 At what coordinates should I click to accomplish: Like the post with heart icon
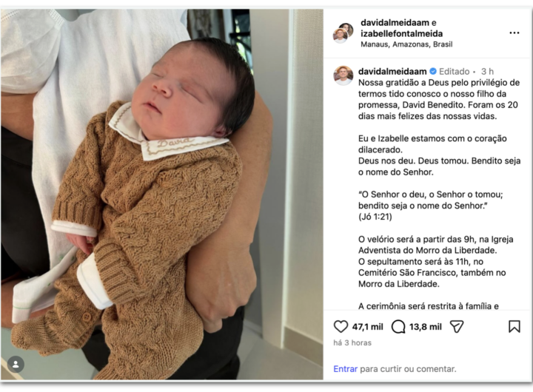click(341, 326)
